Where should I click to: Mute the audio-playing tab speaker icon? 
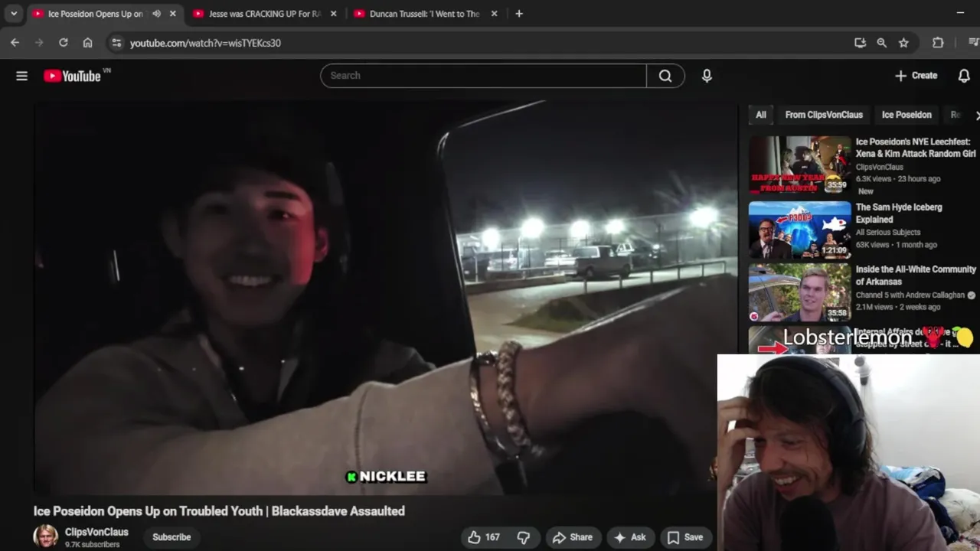157,14
